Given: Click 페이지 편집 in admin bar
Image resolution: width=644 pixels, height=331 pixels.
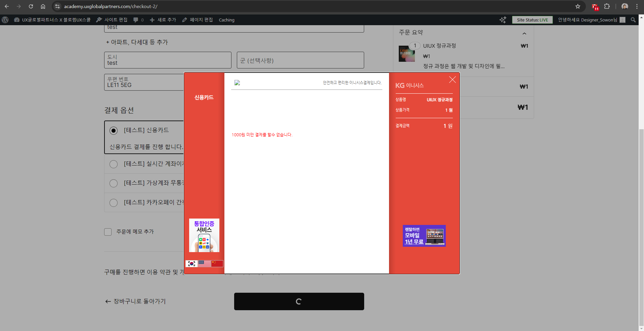Looking at the screenshot, I should (x=198, y=20).
